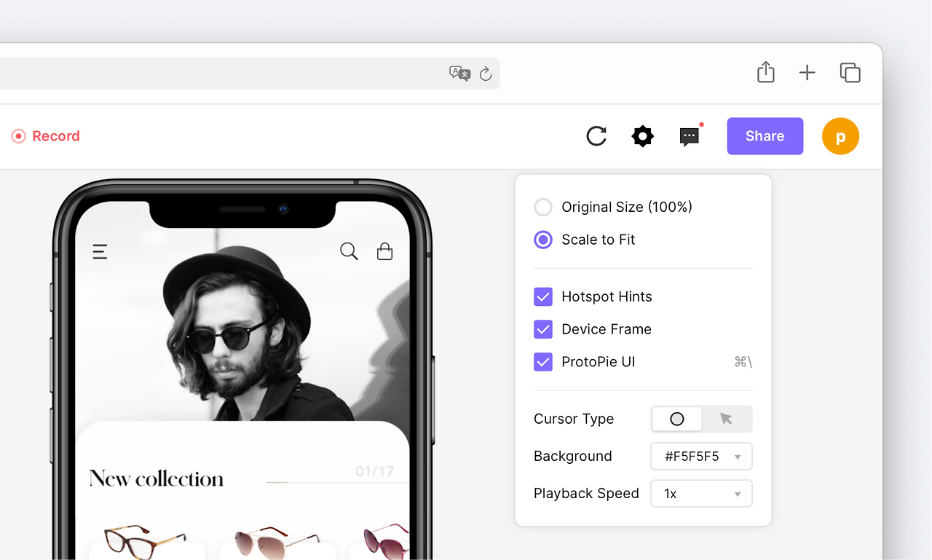Open the hamburger menu in the phone app
Viewport: 932px width, 560px height.
click(x=100, y=252)
